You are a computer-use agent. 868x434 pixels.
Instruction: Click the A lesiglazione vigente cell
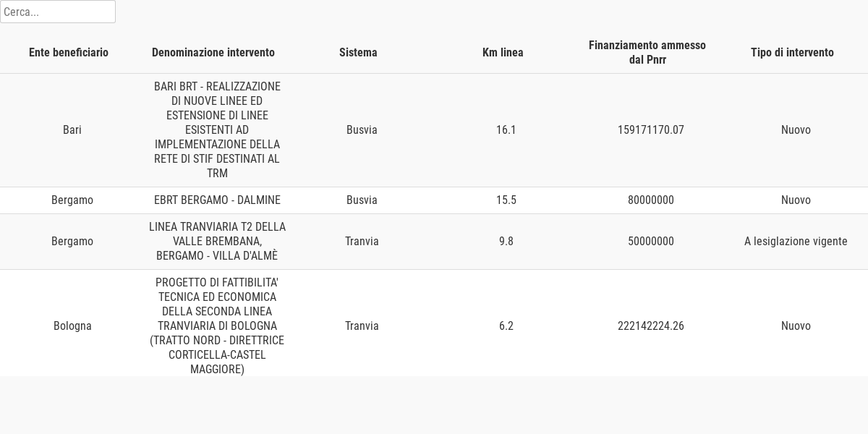(x=796, y=242)
